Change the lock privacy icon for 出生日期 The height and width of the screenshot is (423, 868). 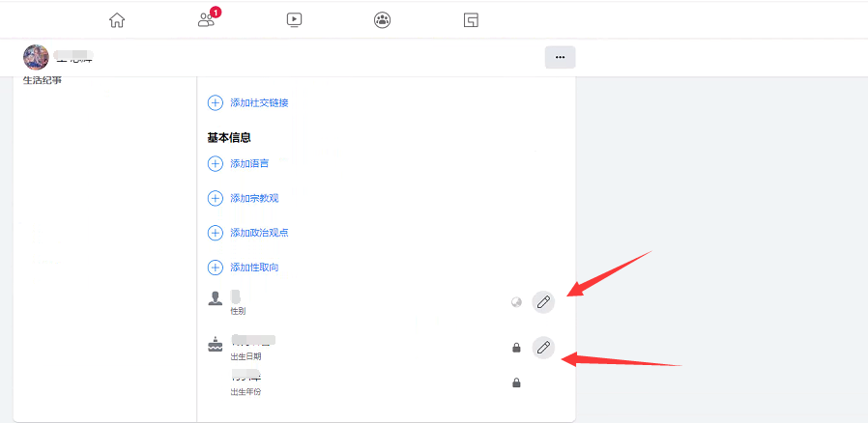[516, 348]
